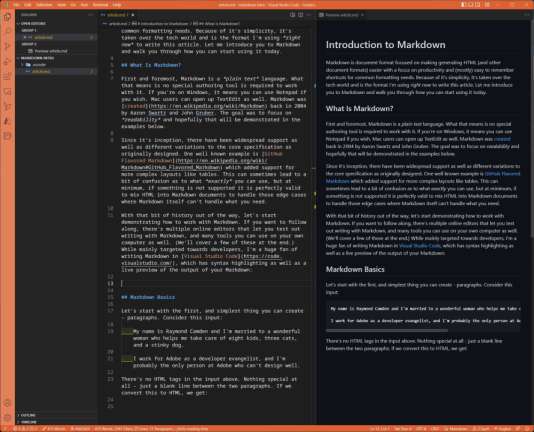Click the Explorer views and more actions ellipsis

click(91, 15)
